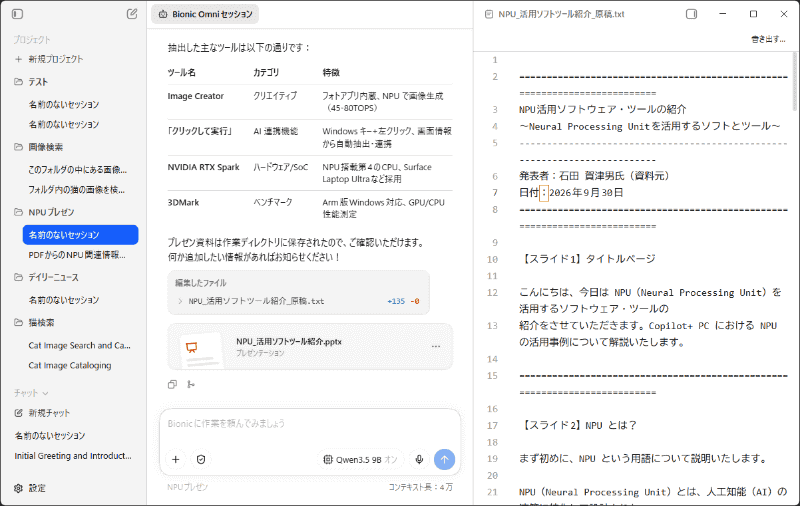Image resolution: width=800 pixels, height=506 pixels.
Task: Click the カテゴリ column header
Action: 266,72
